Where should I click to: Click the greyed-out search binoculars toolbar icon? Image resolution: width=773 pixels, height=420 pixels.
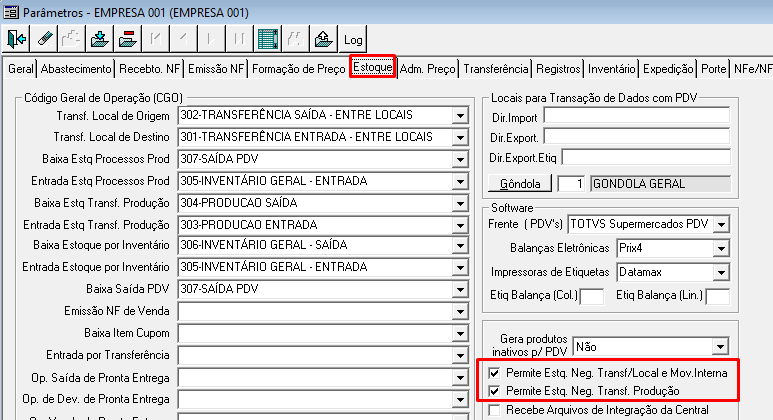(295, 39)
